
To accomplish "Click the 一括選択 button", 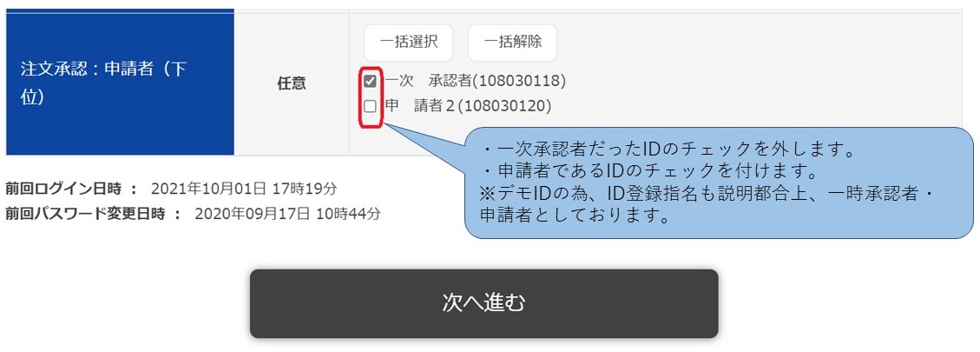I will 408,42.
